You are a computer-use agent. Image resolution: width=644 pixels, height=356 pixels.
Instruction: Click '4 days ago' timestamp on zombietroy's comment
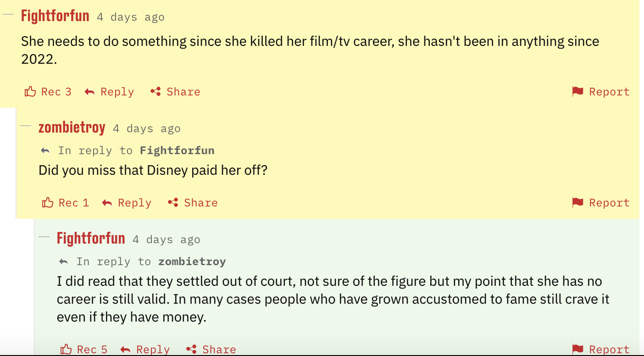pyautogui.click(x=147, y=128)
